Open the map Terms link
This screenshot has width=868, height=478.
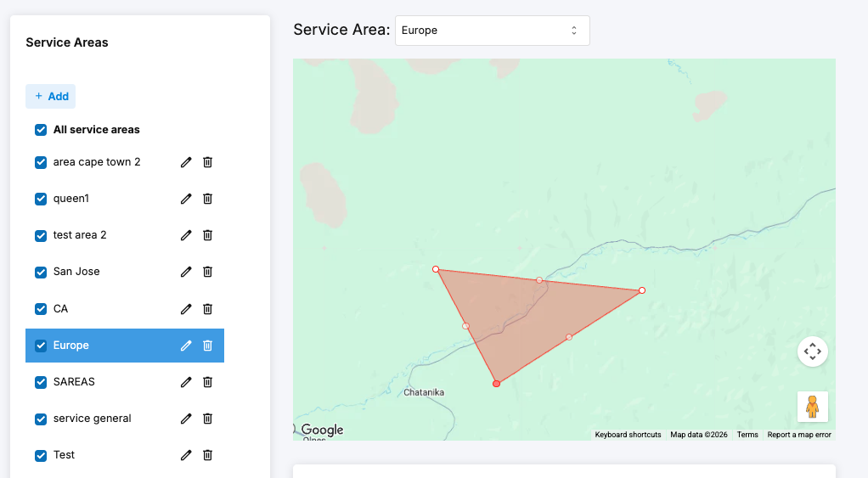(747, 435)
